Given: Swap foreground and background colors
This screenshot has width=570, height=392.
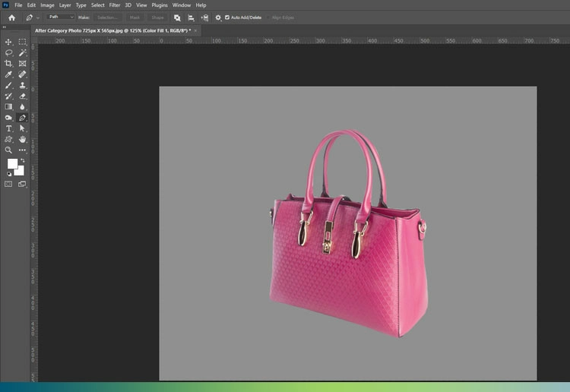Looking at the screenshot, I should (23, 160).
